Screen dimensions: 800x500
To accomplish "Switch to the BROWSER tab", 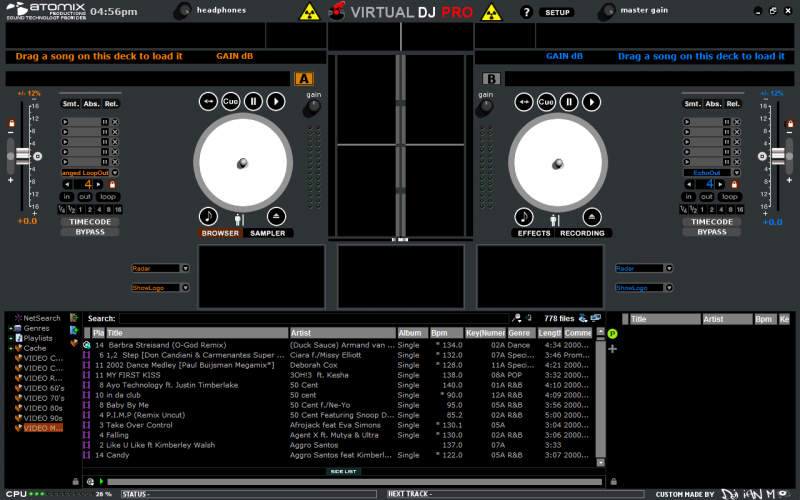I will pyautogui.click(x=220, y=233).
